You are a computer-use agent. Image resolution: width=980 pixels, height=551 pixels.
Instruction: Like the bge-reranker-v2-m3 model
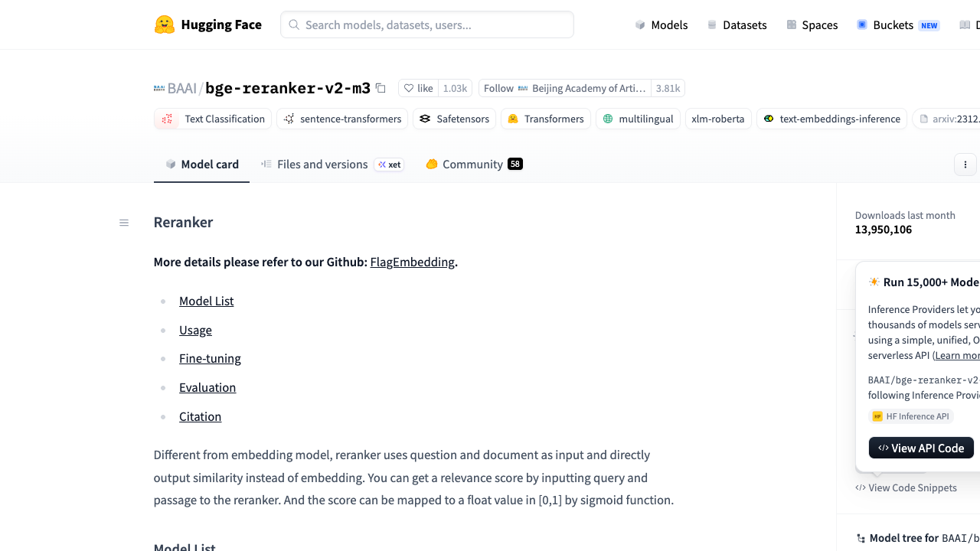pyautogui.click(x=419, y=88)
